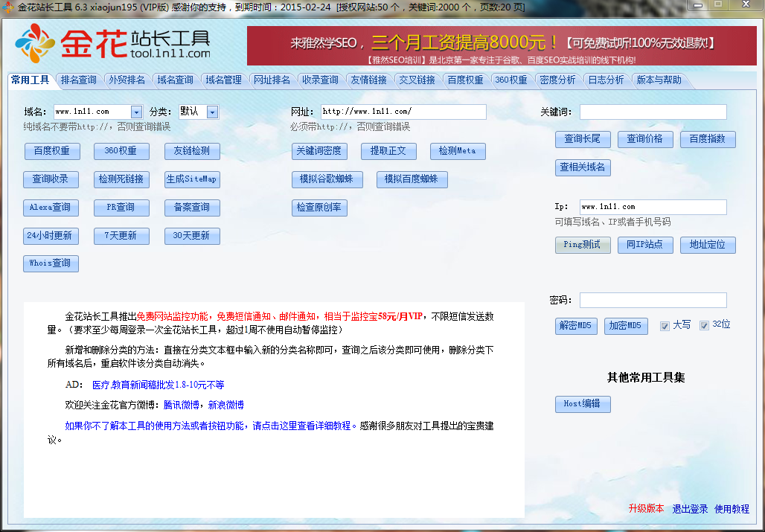Click the 检测死链接 button
This screenshot has width=765, height=532.
pos(121,179)
